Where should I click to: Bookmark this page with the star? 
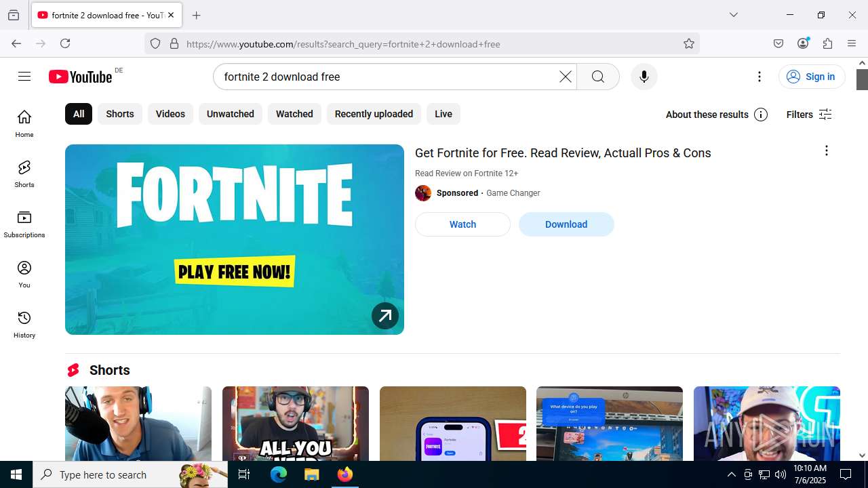(689, 44)
